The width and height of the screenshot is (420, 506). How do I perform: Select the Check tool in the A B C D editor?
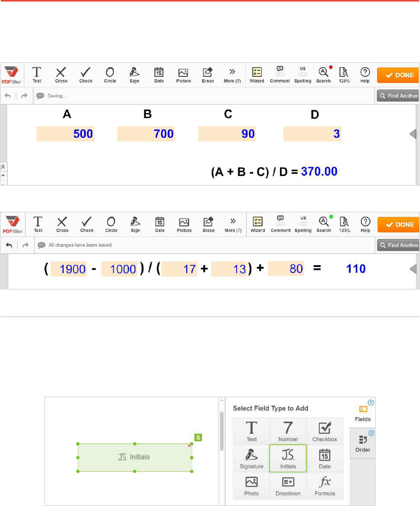86,75
